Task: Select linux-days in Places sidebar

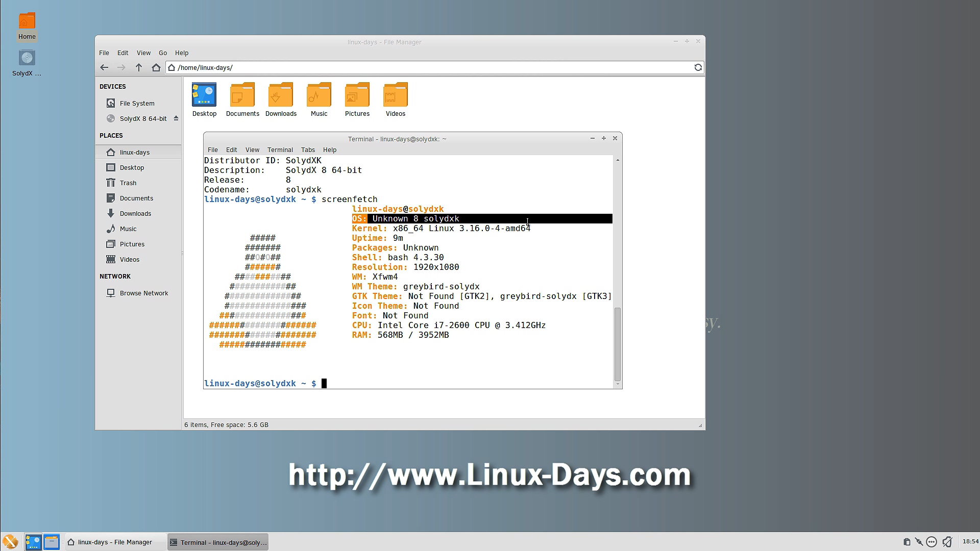Action: click(138, 152)
